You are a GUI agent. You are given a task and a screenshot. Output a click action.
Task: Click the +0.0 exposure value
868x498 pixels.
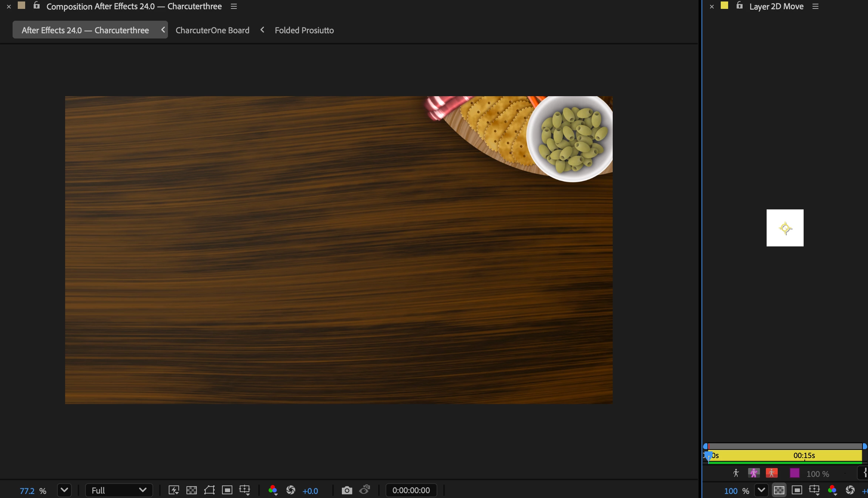[x=310, y=491]
